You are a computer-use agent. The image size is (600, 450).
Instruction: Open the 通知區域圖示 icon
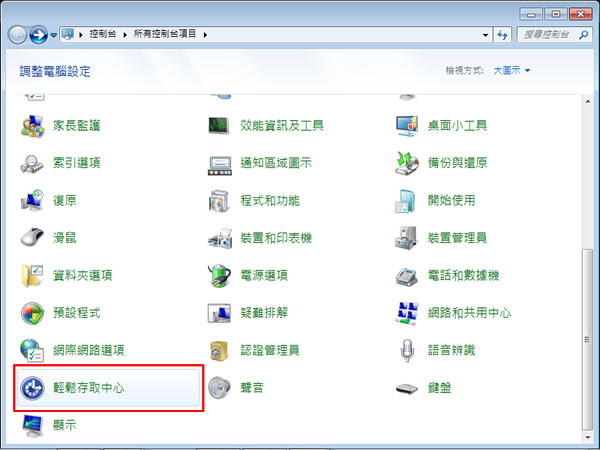coord(220,165)
